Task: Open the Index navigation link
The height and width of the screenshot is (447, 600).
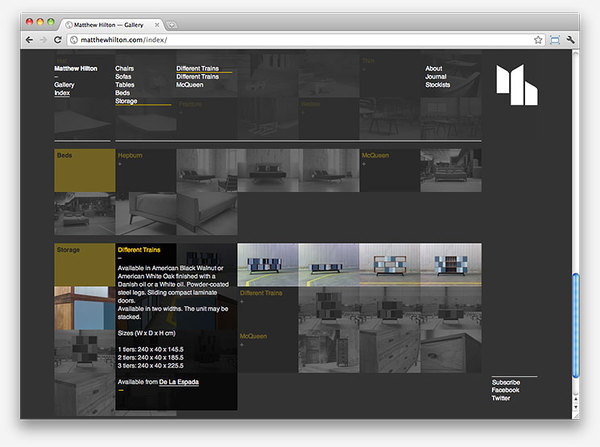Action: (62, 93)
